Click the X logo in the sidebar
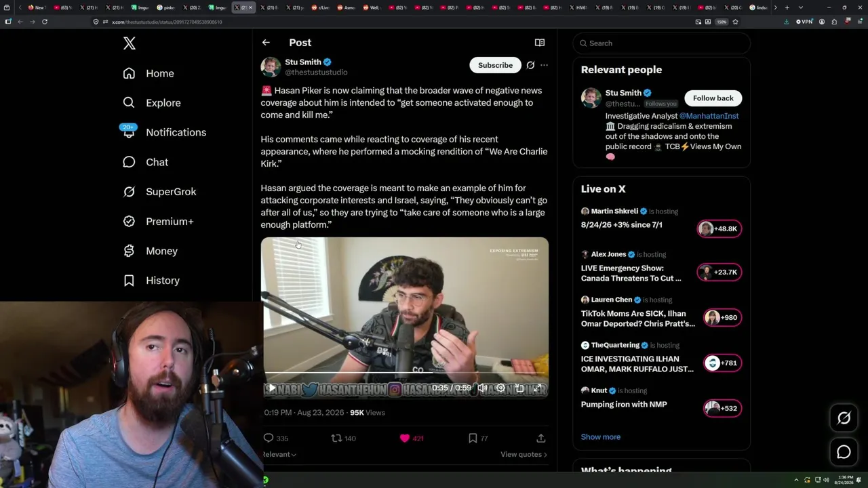 [130, 43]
